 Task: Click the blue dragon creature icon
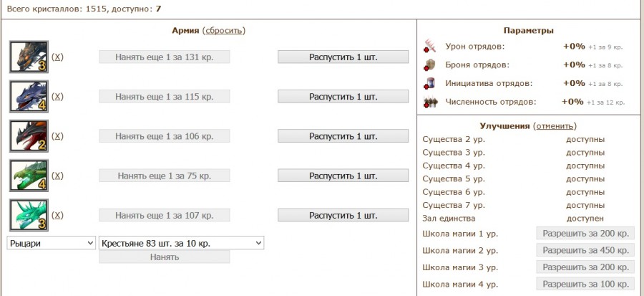(29, 96)
